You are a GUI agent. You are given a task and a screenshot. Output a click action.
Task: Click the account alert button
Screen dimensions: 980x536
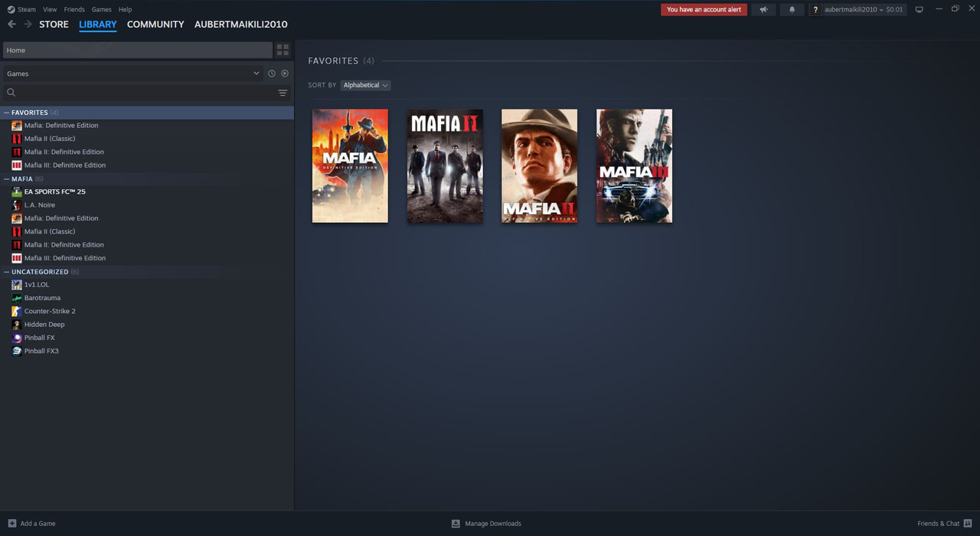tap(704, 9)
